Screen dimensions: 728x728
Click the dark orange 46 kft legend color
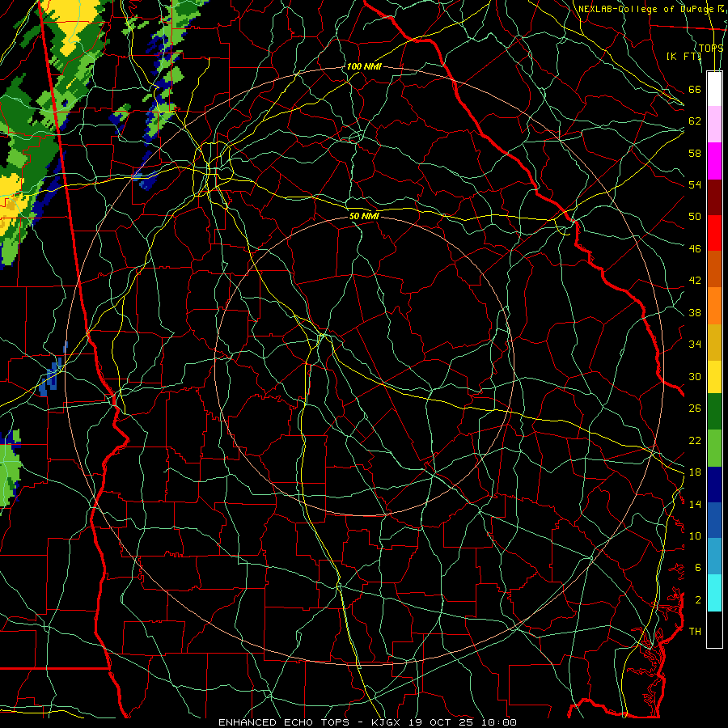[x=714, y=269]
